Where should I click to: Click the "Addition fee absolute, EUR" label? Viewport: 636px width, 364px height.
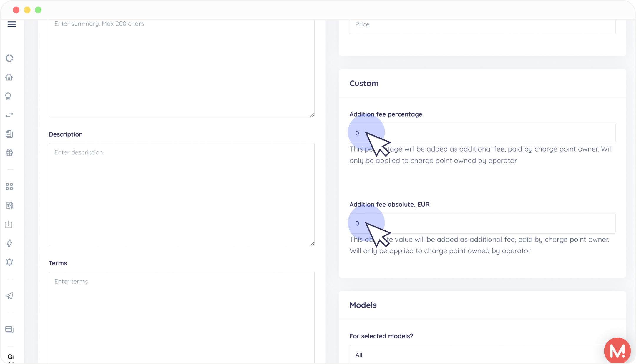point(390,204)
